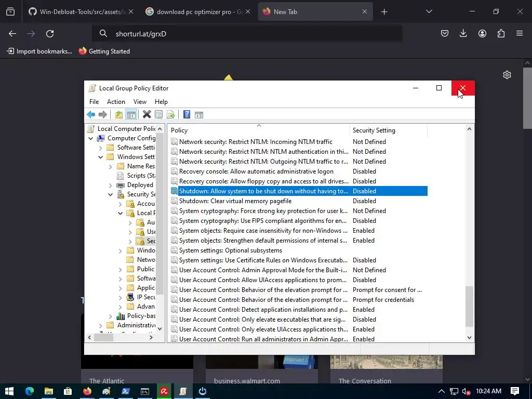
Task: Open a new Firefox tab with plus
Action: pos(384,12)
